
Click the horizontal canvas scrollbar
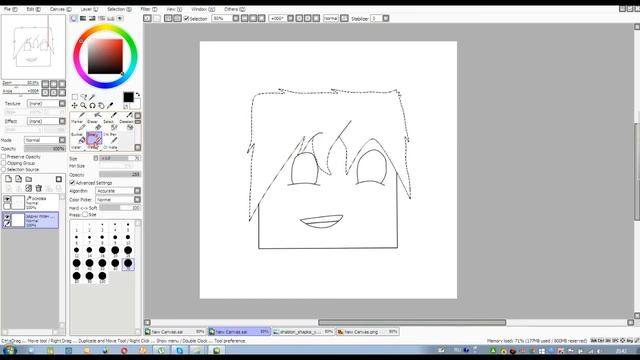click(x=412, y=322)
